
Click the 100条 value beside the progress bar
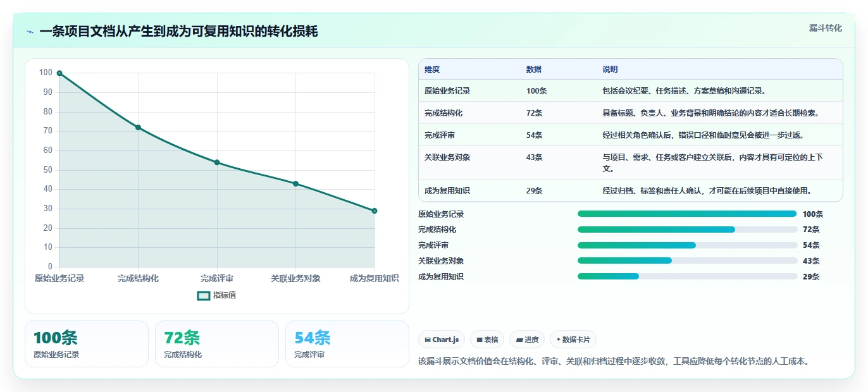[813, 214]
